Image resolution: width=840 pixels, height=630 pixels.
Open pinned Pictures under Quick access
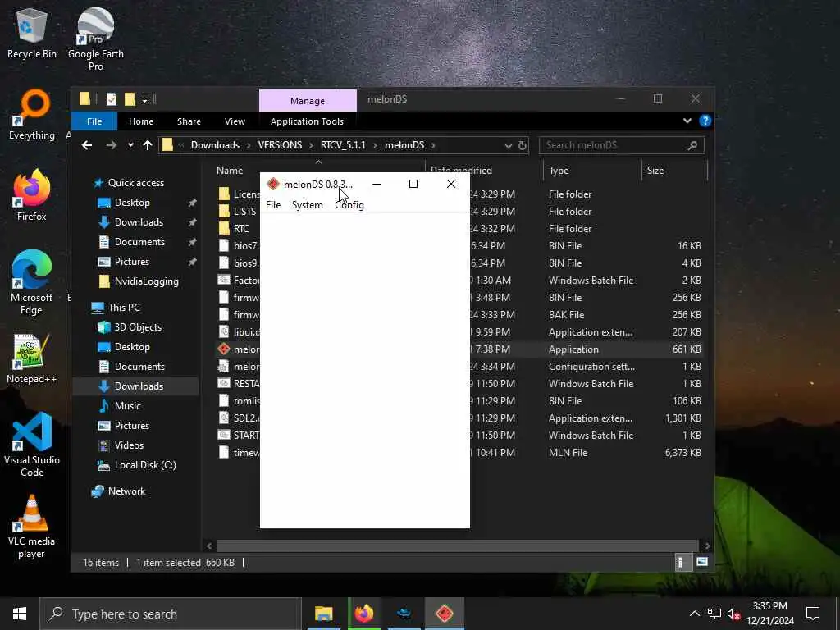click(132, 262)
